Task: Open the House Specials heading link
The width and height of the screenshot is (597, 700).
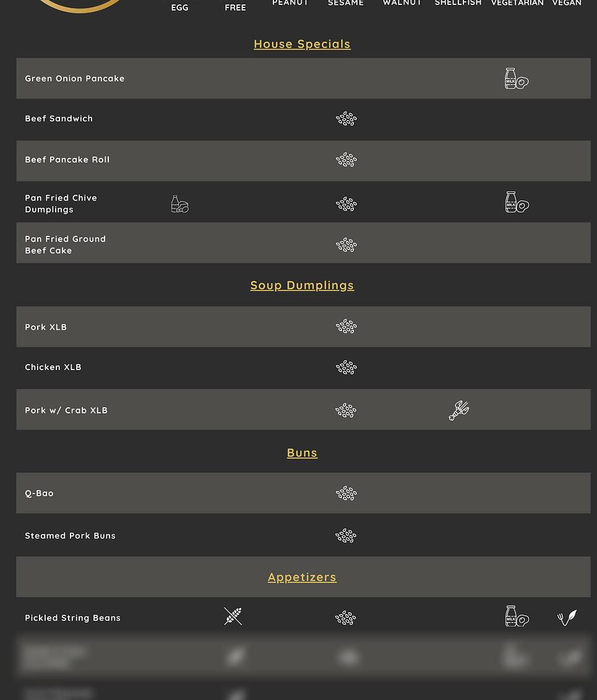Action: coord(302,44)
